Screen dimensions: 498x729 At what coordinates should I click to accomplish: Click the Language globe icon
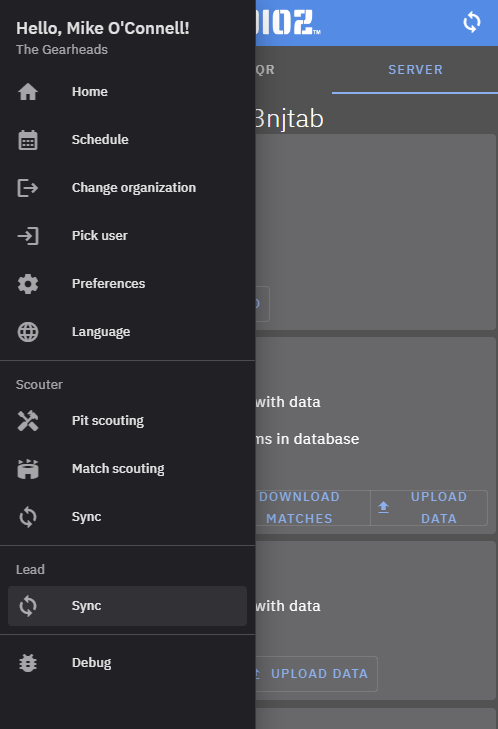[28, 332]
